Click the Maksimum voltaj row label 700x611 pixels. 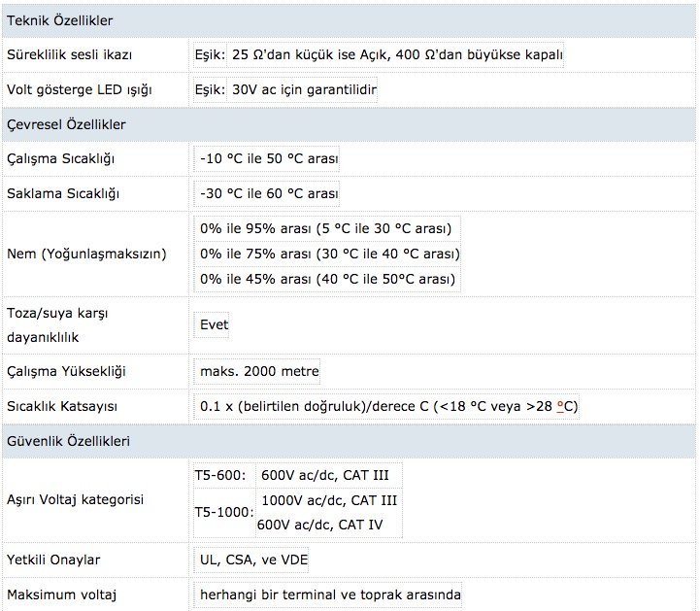69,594
